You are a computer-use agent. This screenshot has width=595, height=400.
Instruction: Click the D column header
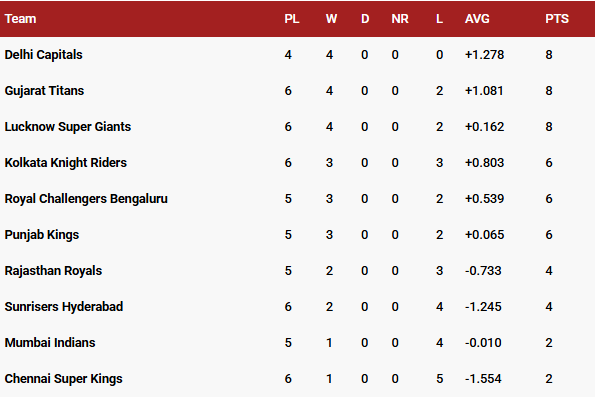click(365, 19)
